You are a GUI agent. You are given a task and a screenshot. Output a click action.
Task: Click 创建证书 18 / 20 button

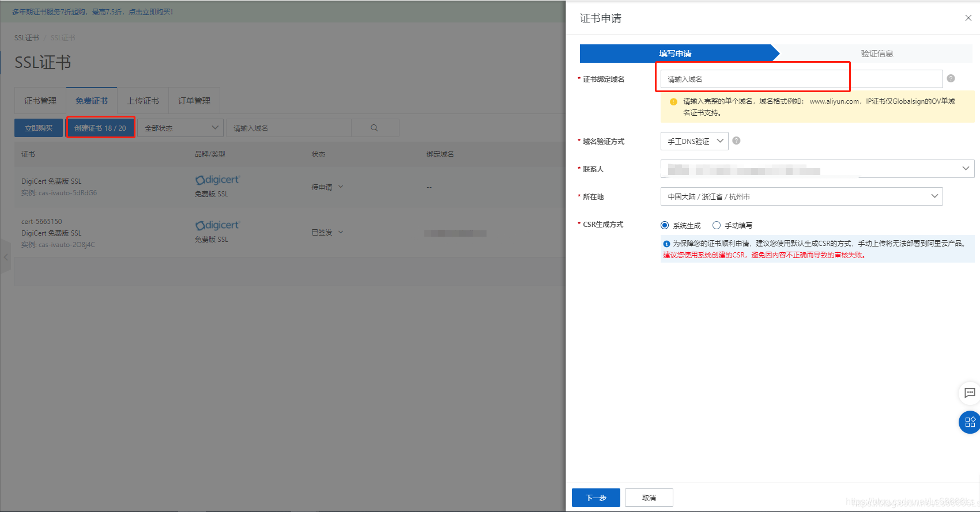coord(100,128)
